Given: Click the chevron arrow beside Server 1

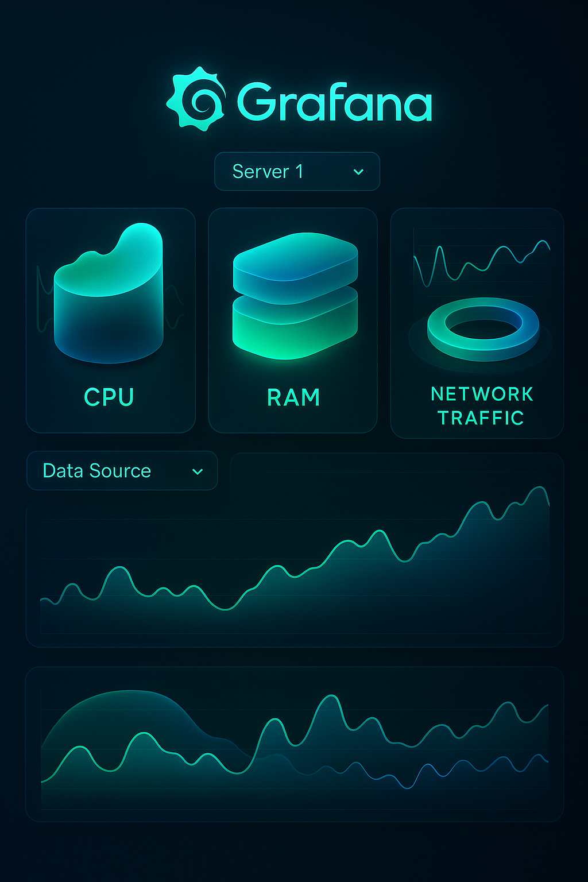Looking at the screenshot, I should [x=358, y=172].
